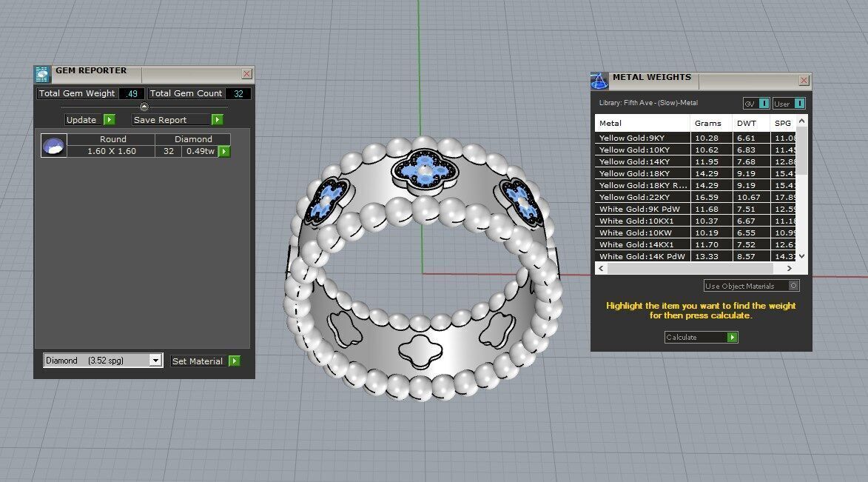This screenshot has width=868, height=482.
Task: Click the metal table scroll-down arrow
Action: pos(801,256)
